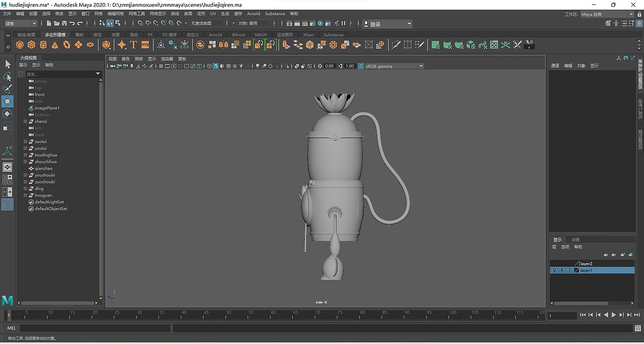
Task: Click the play forward button on timeline
Action: pos(613,315)
